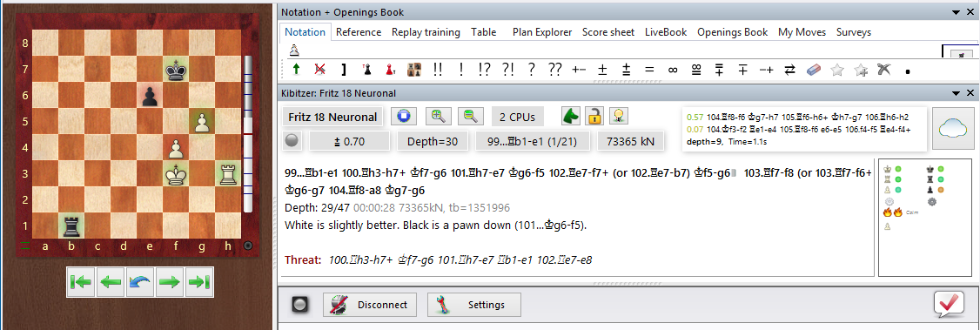Click the Disconnect button

(370, 305)
